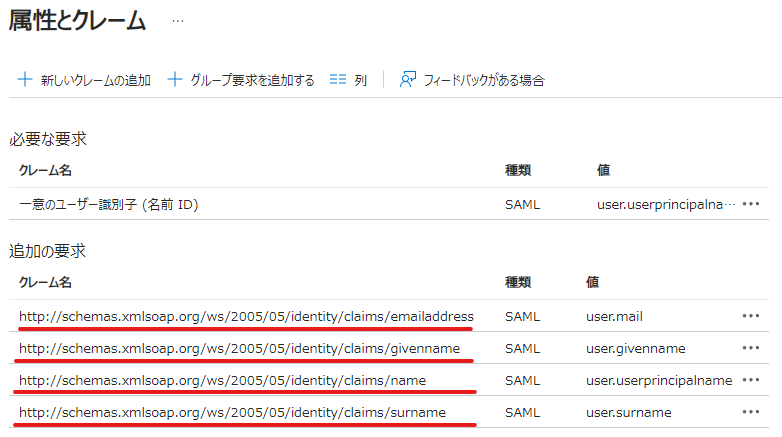Click the plus icon for グループ要求を追加する

[175, 79]
